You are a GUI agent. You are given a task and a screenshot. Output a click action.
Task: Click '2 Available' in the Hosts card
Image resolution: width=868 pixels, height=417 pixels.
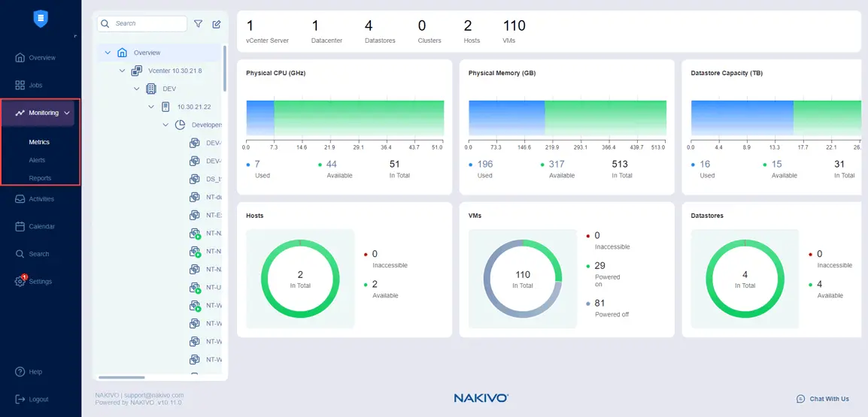tap(381, 290)
